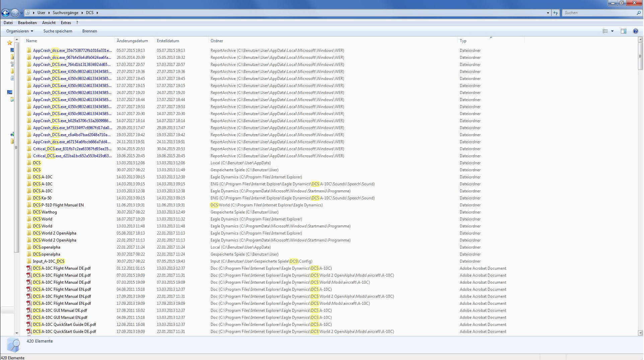Screen dimensions: 644x360
Task: Select DCS World 2 OpenAlpha modified 05.08.2017
Action: coord(55,233)
